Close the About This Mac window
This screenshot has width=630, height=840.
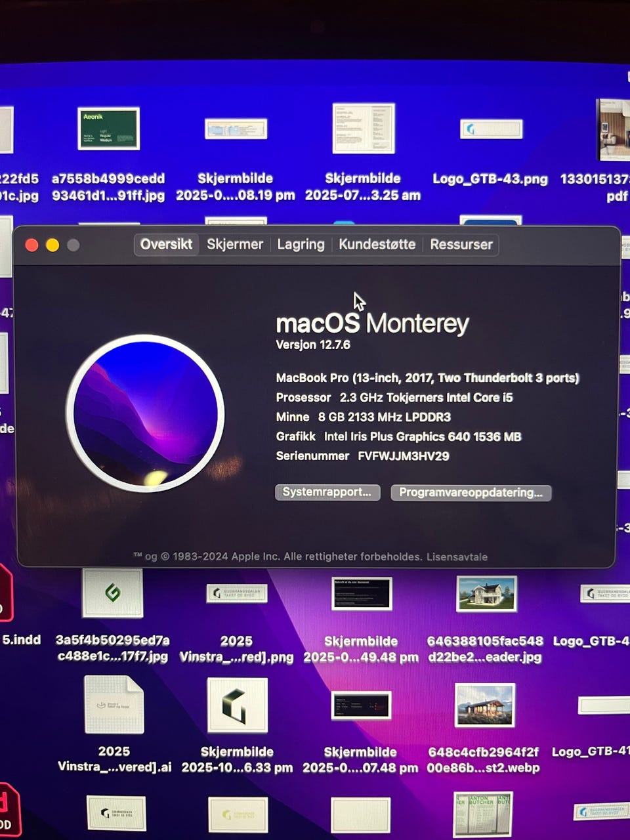coord(31,245)
